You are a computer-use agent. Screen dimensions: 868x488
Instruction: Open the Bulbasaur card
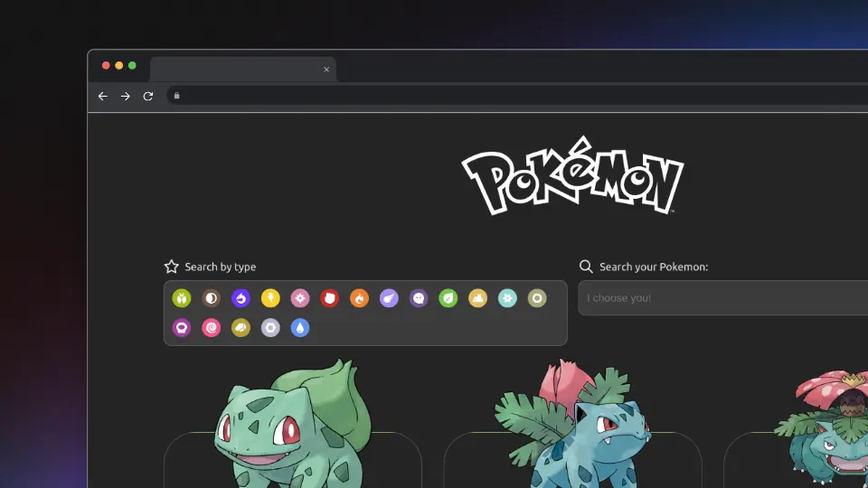(x=293, y=426)
